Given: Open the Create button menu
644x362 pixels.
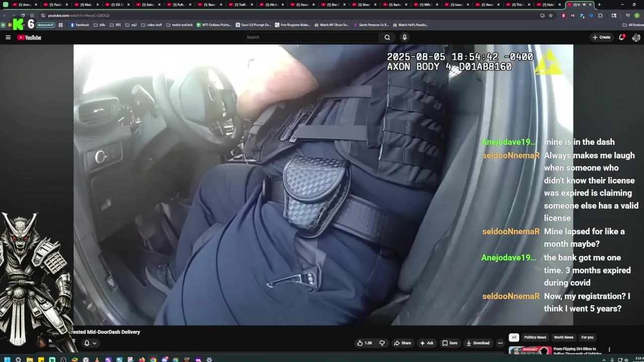Looking at the screenshot, I should 601,37.
